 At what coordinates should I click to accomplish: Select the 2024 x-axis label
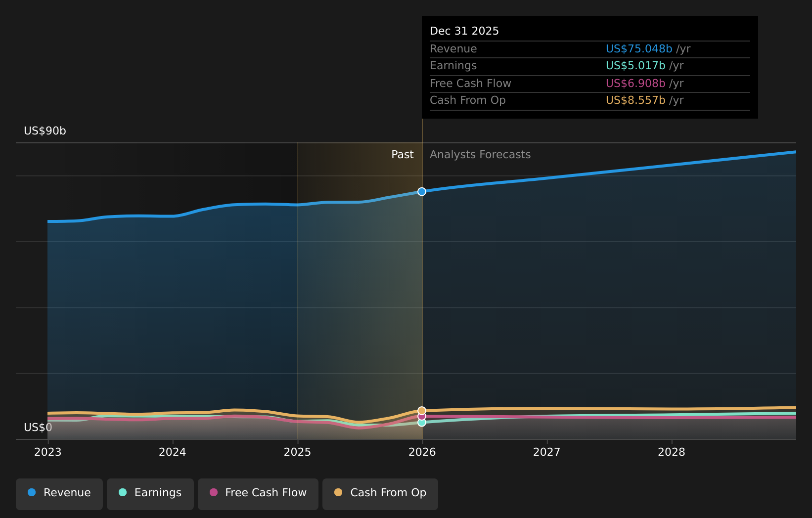(x=172, y=452)
